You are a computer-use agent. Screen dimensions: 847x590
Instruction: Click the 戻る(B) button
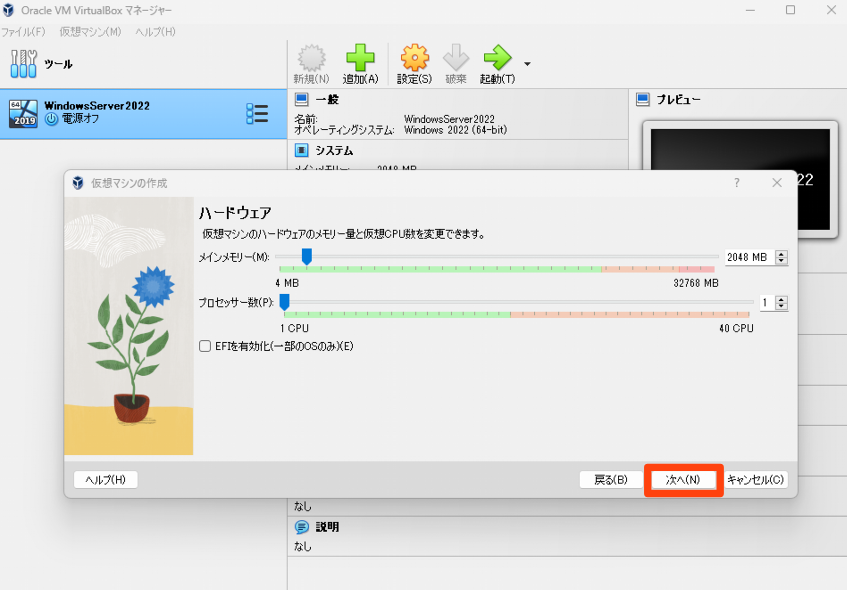[611, 480]
